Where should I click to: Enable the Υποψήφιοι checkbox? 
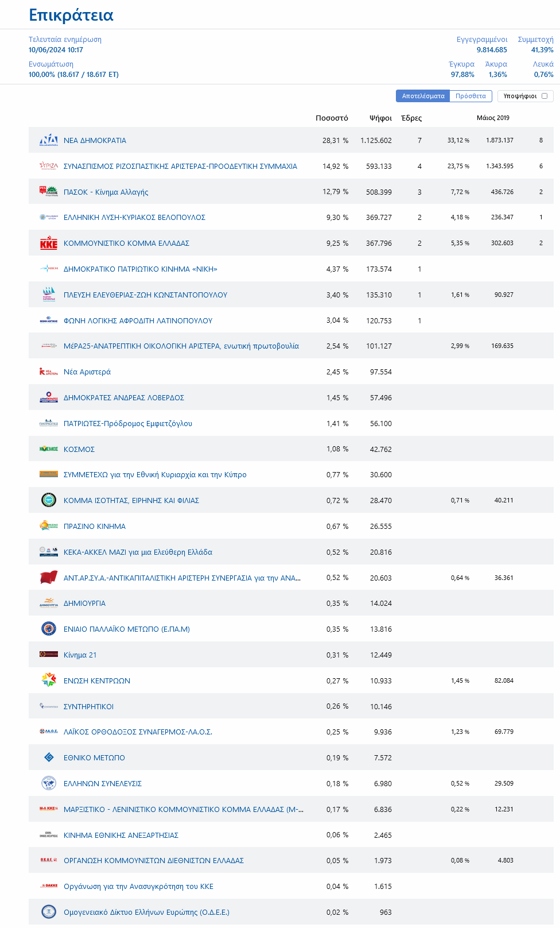pyautogui.click(x=545, y=96)
